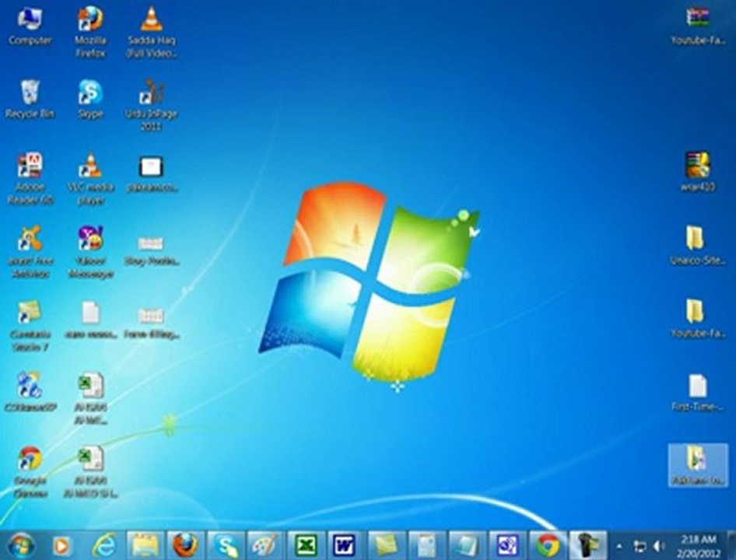The width and height of the screenshot is (736, 560).
Task: Switch to Skype in the taskbar
Action: pyautogui.click(x=226, y=546)
